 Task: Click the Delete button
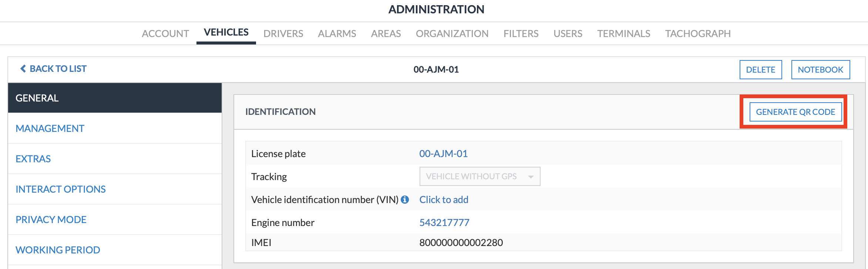(761, 70)
